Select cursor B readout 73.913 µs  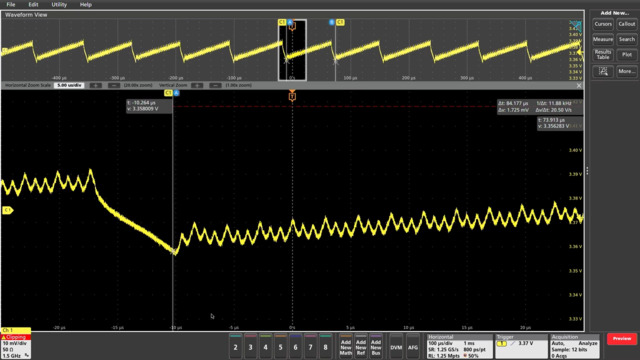click(560, 123)
